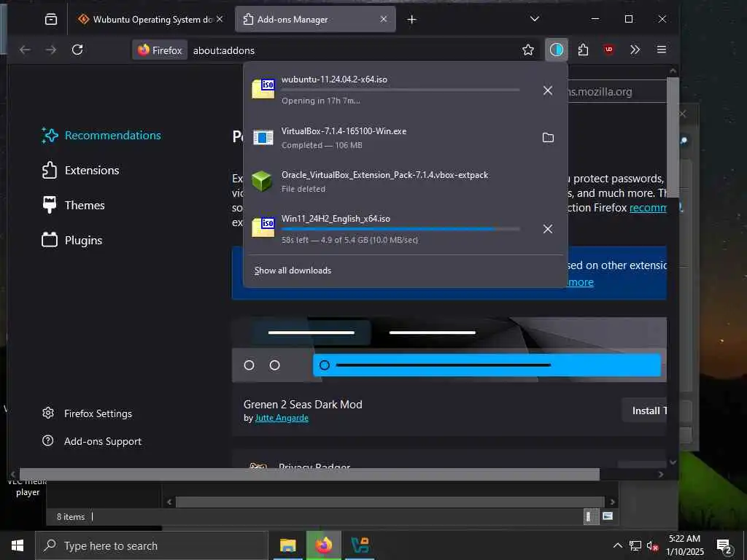Open the Firefox View icon
Image resolution: width=747 pixels, height=560 pixels.
pyautogui.click(x=51, y=19)
